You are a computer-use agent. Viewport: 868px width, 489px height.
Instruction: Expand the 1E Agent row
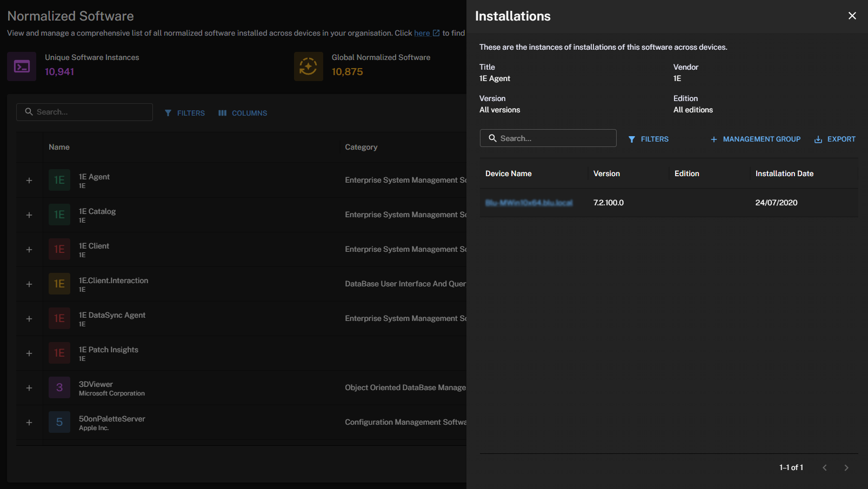(29, 180)
